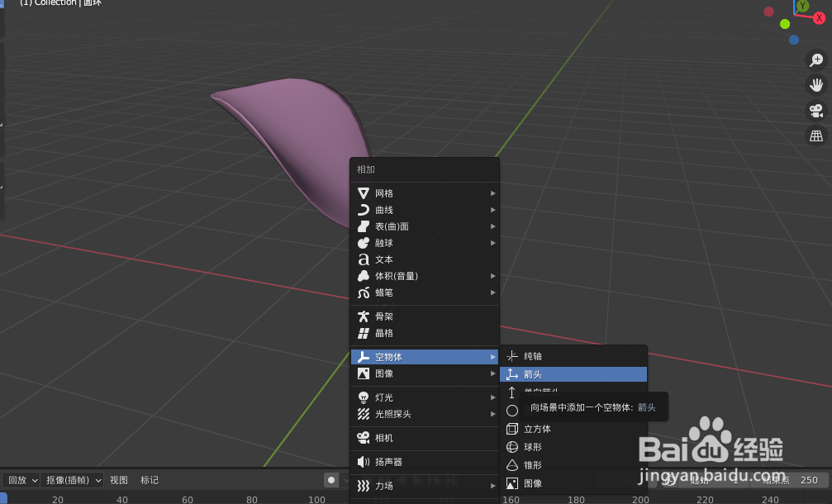Select the Zoom magnifier icon in viewport sidebar

pyautogui.click(x=816, y=59)
